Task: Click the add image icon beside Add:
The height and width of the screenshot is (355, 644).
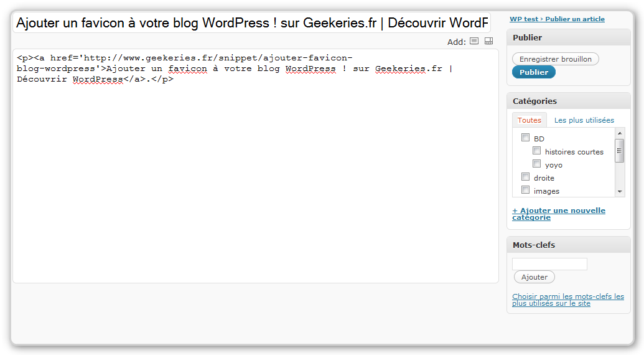Action: 474,40
